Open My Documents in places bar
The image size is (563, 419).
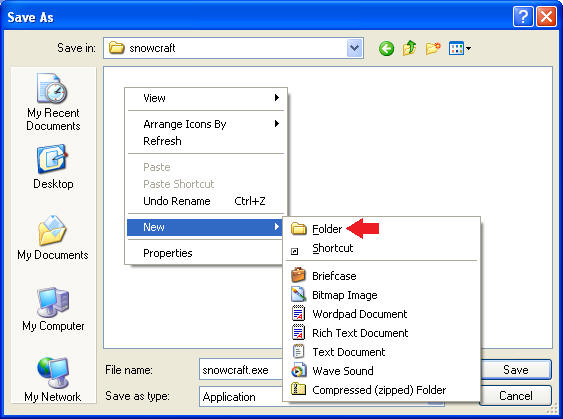[53, 238]
